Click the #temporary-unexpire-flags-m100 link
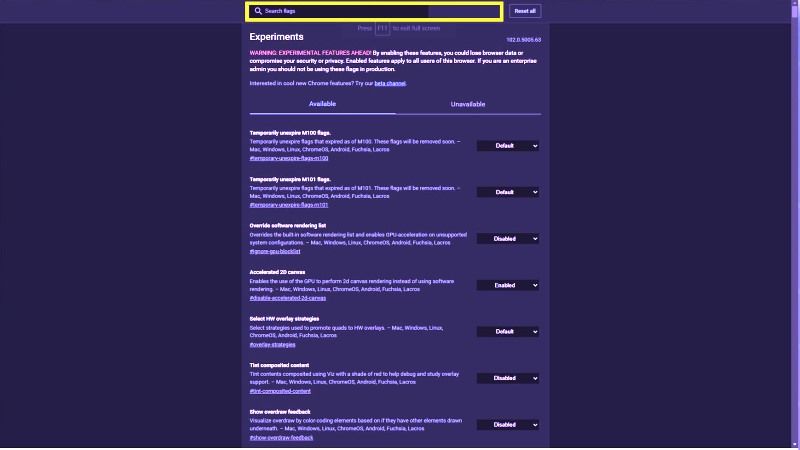The height and width of the screenshot is (450, 800). 289,158
